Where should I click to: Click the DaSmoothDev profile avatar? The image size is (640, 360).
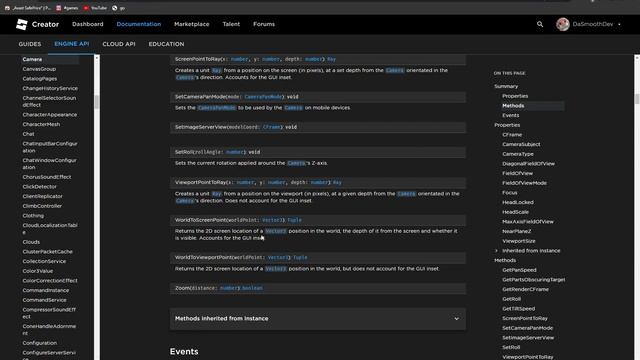click(x=563, y=24)
